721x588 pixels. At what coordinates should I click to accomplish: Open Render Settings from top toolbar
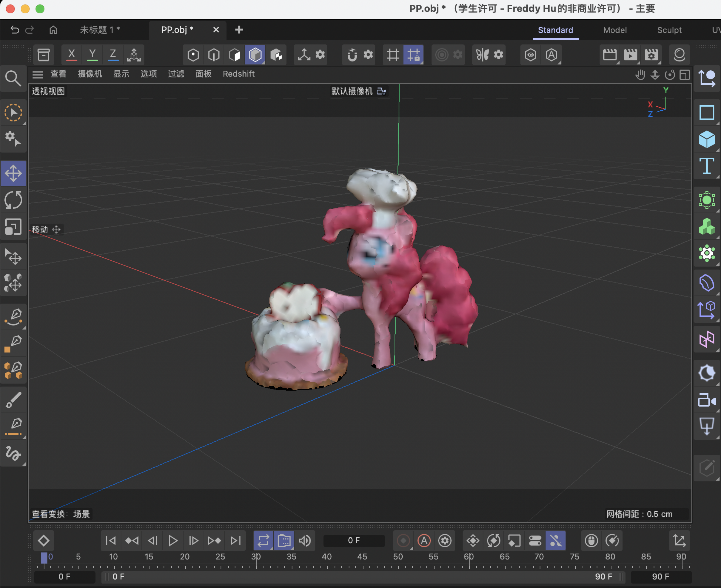point(651,54)
